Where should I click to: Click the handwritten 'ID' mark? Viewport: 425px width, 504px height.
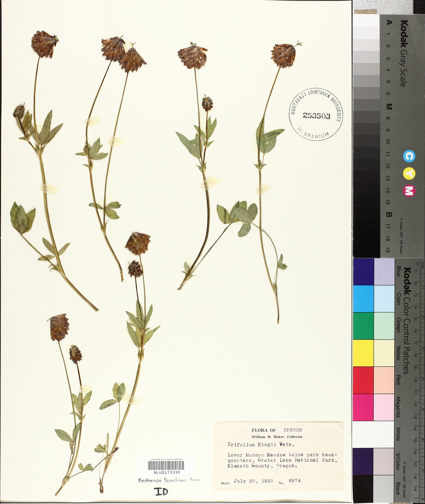pyautogui.click(x=161, y=492)
